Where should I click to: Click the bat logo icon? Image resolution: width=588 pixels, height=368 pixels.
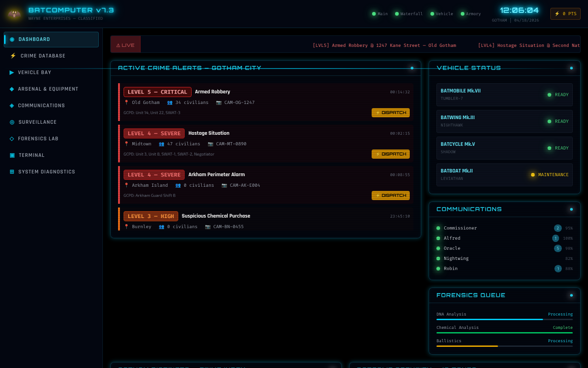tap(14, 14)
